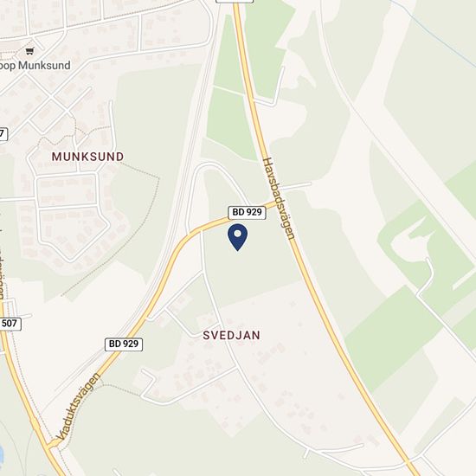This screenshot has height=476, width=476.
Task: Click the SVEDJAN district label
Action: coord(231,336)
